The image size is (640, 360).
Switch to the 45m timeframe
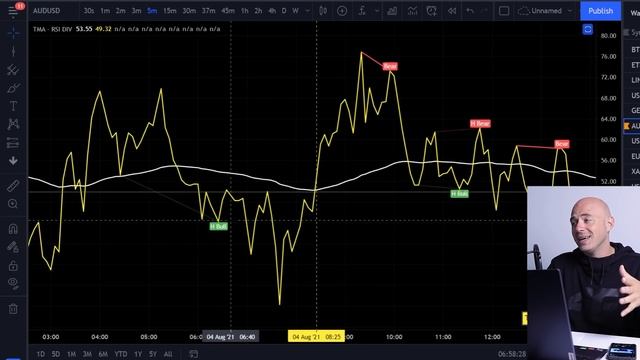tap(228, 11)
